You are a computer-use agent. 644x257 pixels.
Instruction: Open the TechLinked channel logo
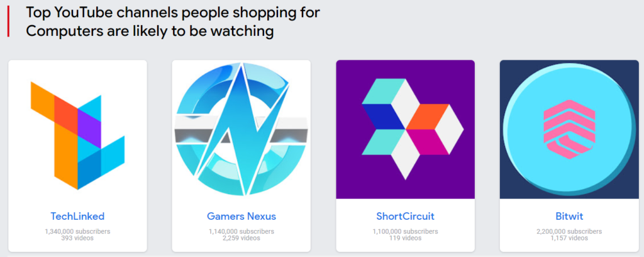point(77,135)
